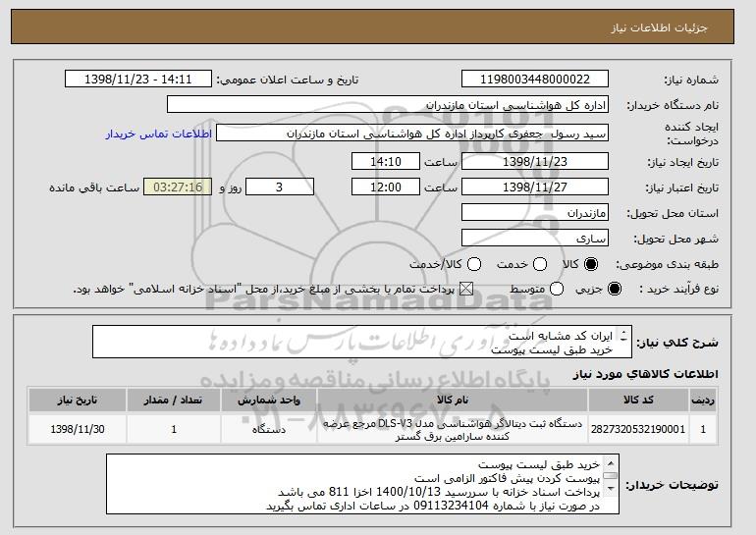Click the تاریخ نیاز column header
The height and width of the screenshot is (535, 756).
click(x=78, y=401)
